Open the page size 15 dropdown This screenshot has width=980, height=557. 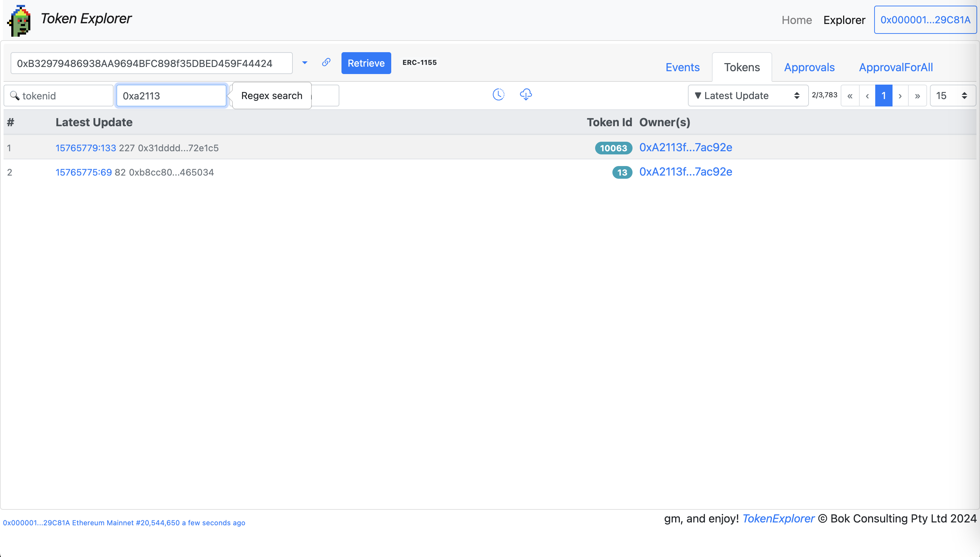(952, 96)
